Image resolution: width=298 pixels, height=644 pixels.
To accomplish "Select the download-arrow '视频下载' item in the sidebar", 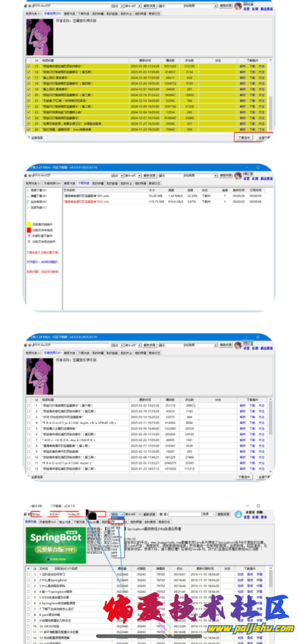I will tap(36, 191).
